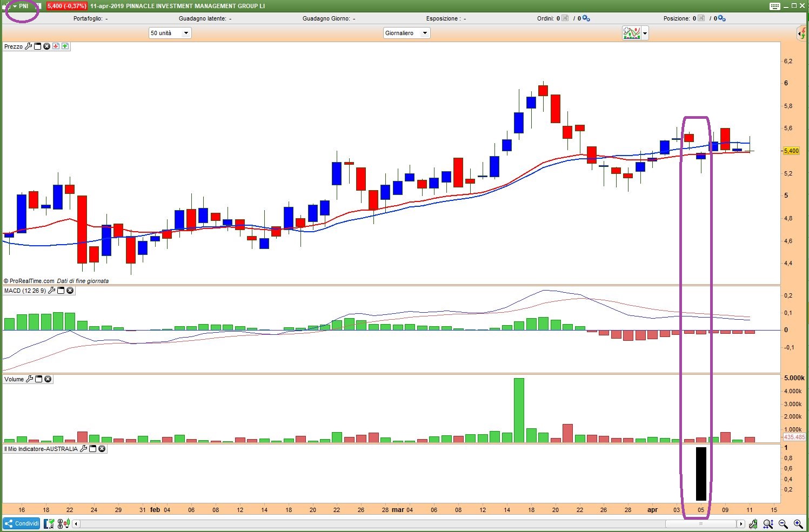This screenshot has width=809, height=532.
Task: Click the Portafoglio label
Action: point(89,18)
